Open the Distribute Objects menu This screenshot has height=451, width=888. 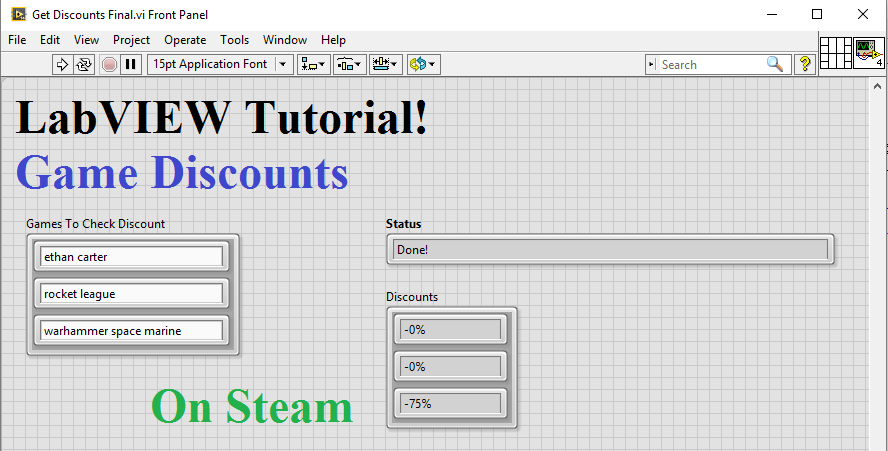click(349, 65)
